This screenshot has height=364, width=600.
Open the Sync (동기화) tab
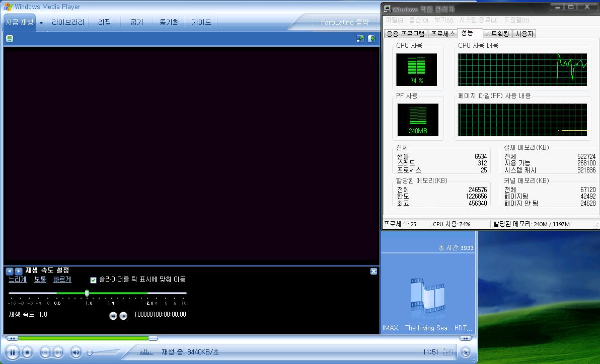click(169, 22)
